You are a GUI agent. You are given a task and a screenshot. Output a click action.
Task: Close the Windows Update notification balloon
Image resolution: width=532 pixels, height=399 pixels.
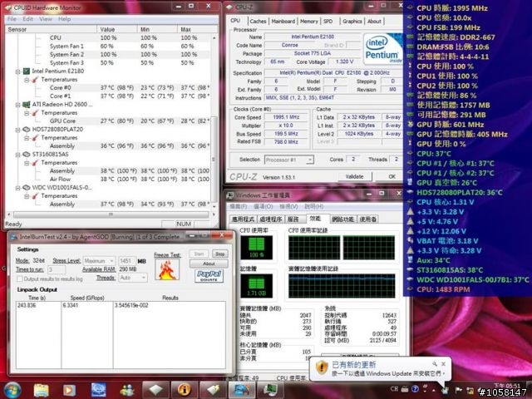pos(443,364)
